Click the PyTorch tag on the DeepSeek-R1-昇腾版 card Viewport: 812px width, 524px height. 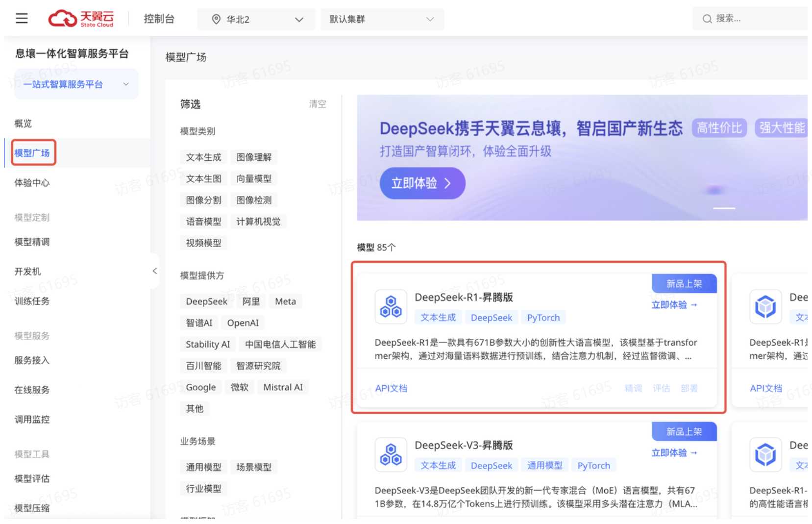[x=543, y=317]
